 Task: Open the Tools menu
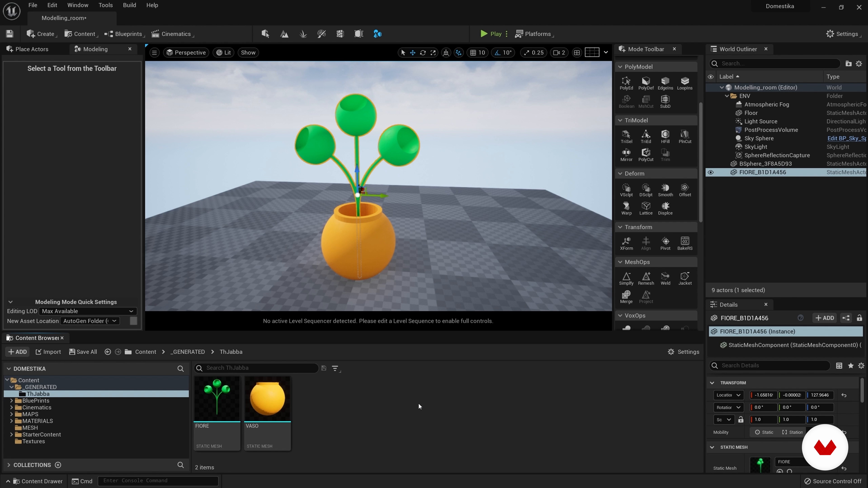pyautogui.click(x=106, y=5)
